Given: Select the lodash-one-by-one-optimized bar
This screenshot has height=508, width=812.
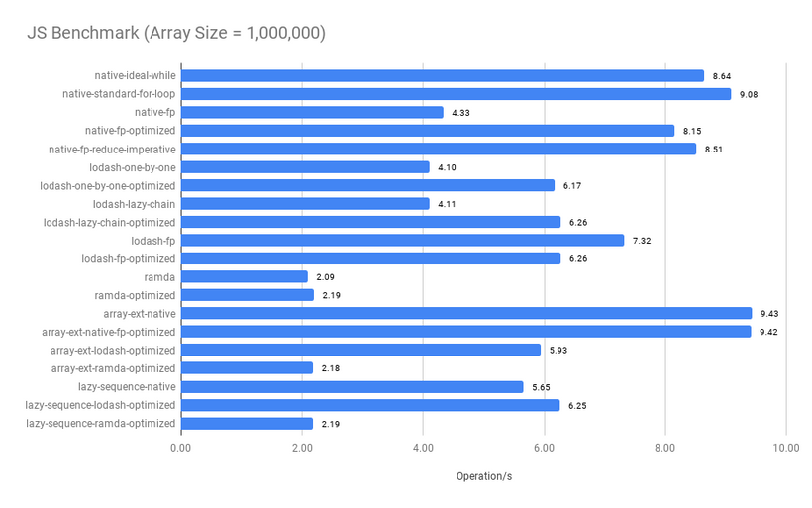Looking at the screenshot, I should 368,185.
